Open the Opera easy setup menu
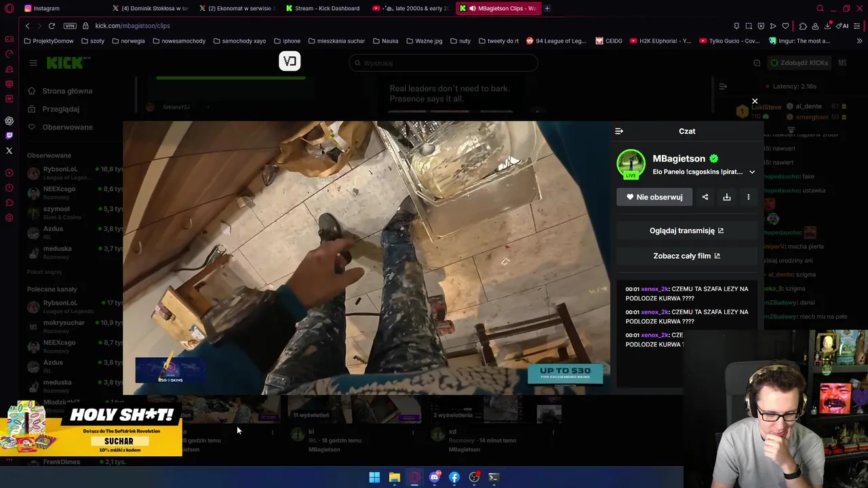Screen dimensions: 868x488 858,26
